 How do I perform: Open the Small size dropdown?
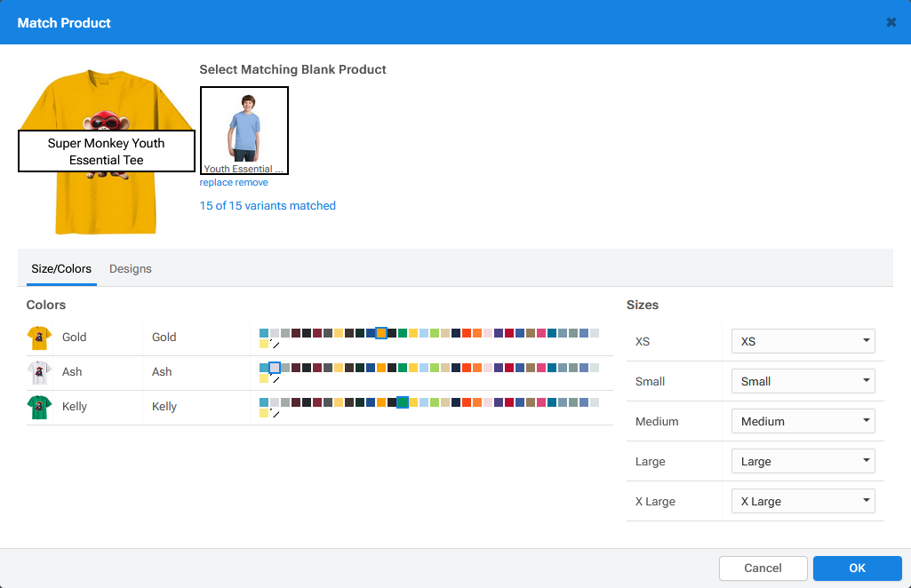803,381
